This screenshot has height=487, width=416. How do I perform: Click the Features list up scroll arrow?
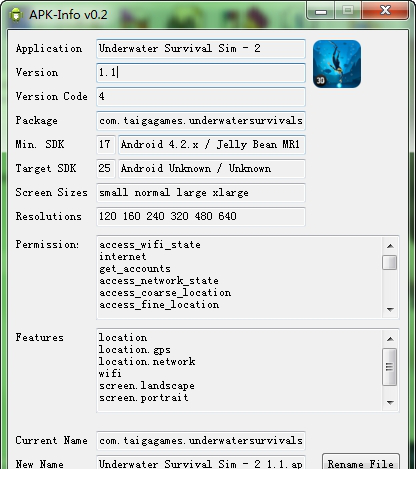[x=390, y=339]
